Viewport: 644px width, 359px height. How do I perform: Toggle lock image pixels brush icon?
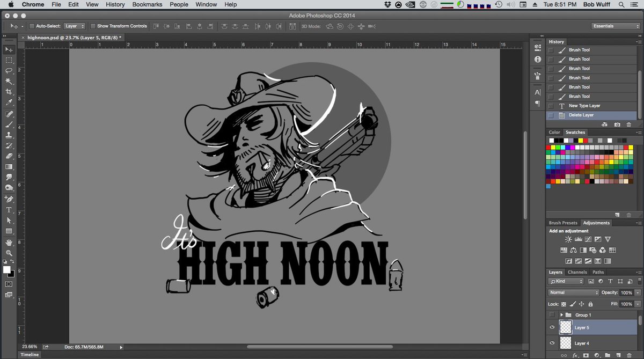573,304
